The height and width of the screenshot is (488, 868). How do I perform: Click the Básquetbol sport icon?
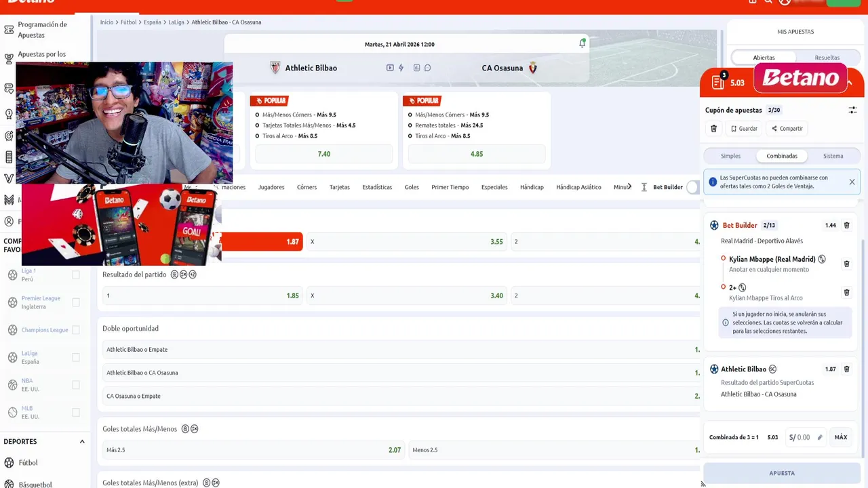9,484
